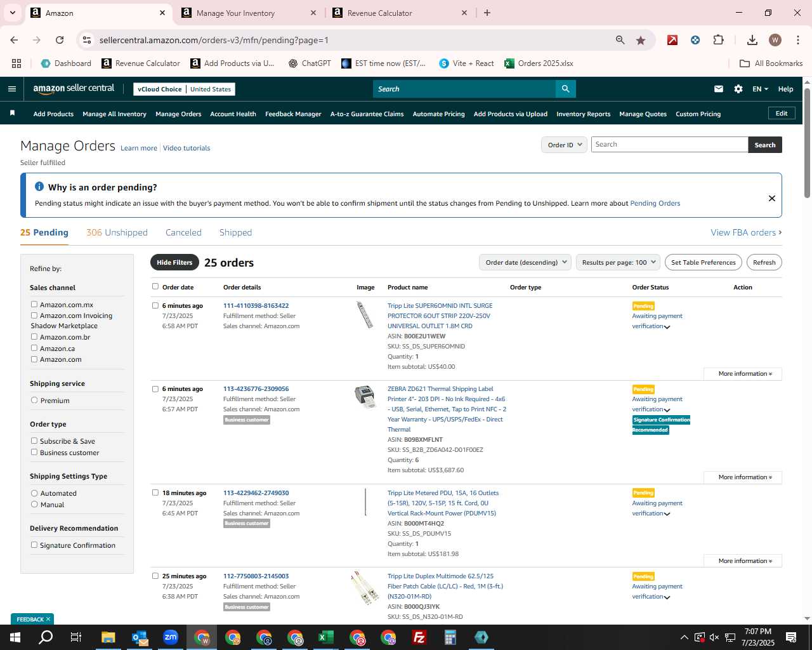Click the red Acrobat extension icon

coord(672,40)
